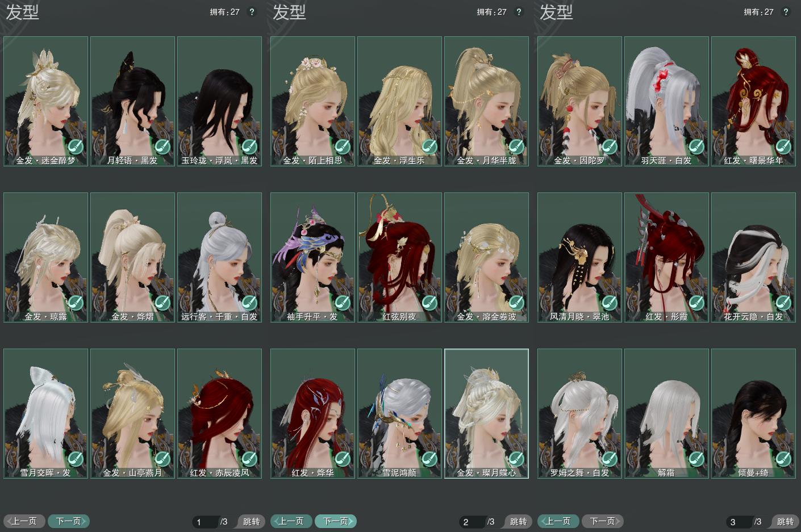This screenshot has width=801, height=532.
Task: Click 上一页 button in the page 2 panel
Action: (x=291, y=521)
